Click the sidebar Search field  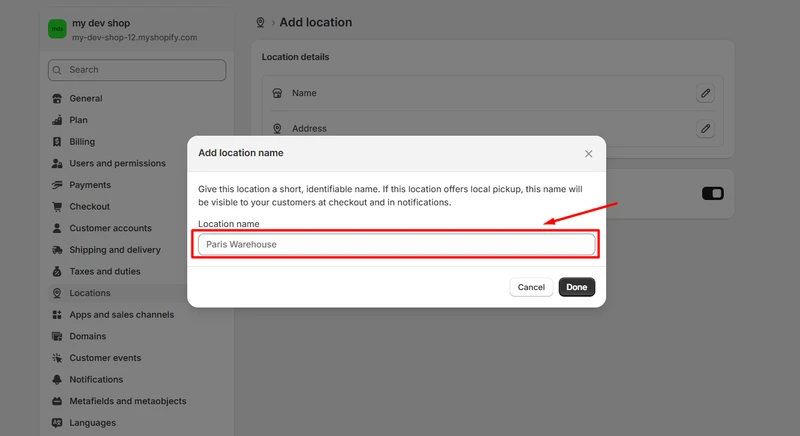[137, 70]
